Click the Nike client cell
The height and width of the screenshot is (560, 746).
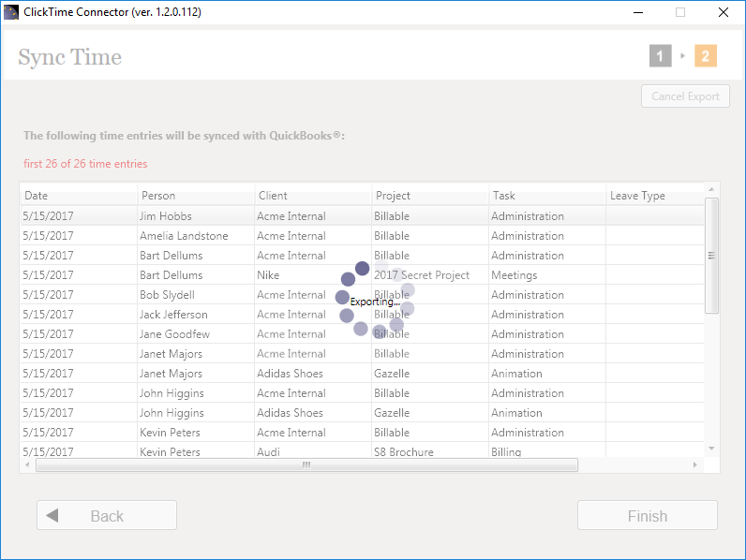(x=313, y=274)
